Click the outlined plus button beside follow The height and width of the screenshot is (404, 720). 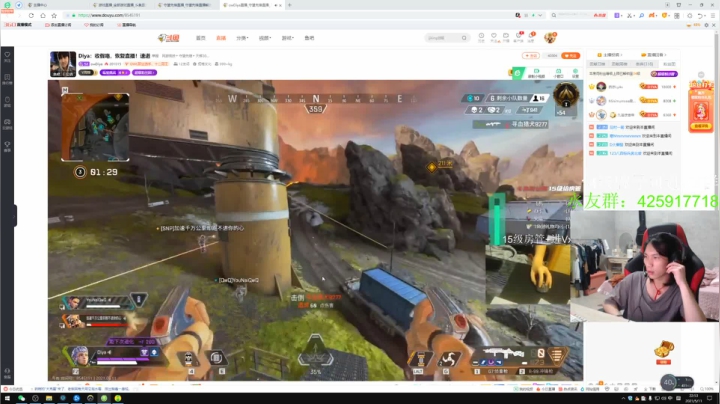point(531,56)
